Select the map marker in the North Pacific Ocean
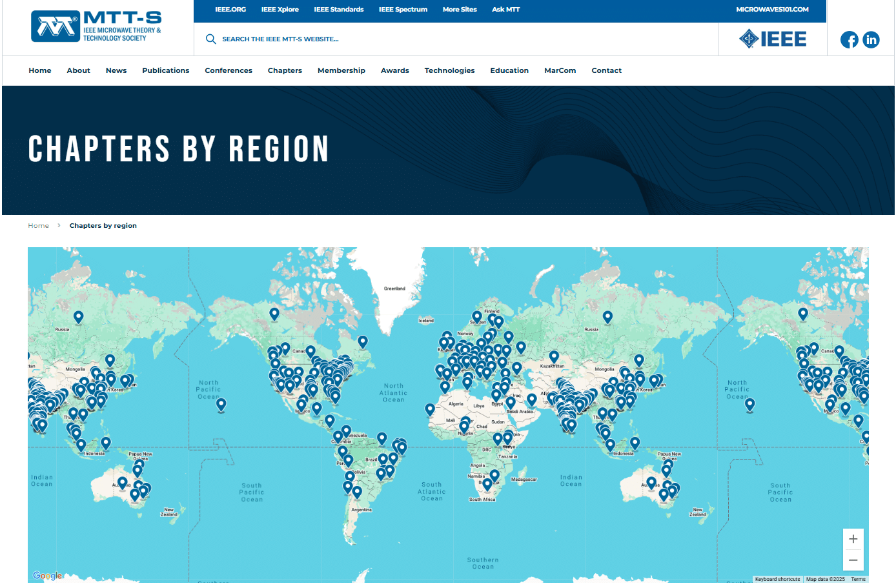This screenshot has height=588, width=896. pos(221,404)
